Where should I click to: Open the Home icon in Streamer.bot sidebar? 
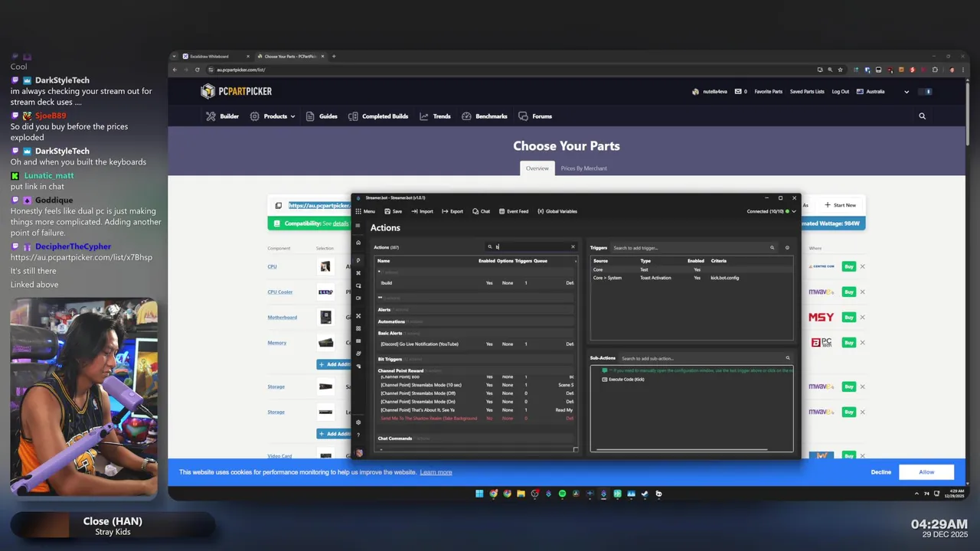point(358,243)
